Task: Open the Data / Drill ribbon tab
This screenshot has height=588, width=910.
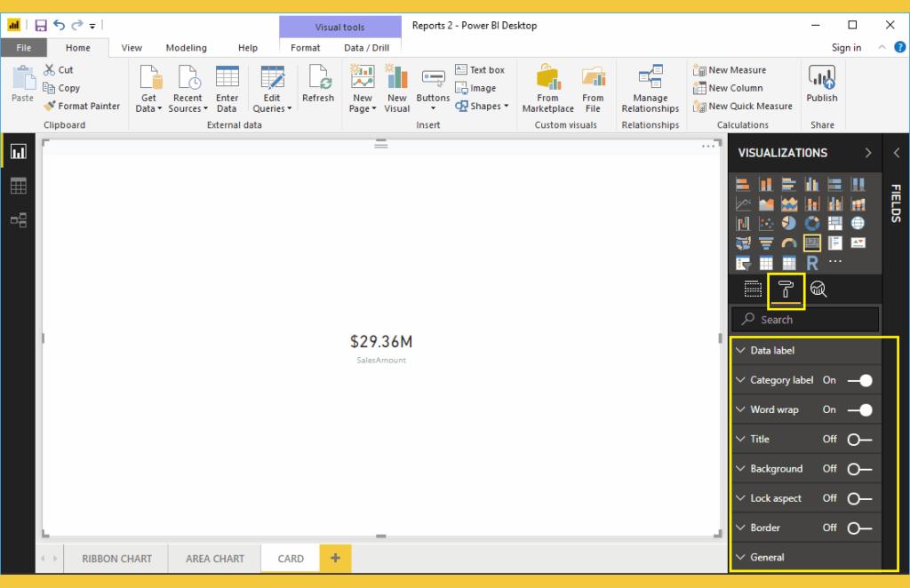Action: pos(366,48)
